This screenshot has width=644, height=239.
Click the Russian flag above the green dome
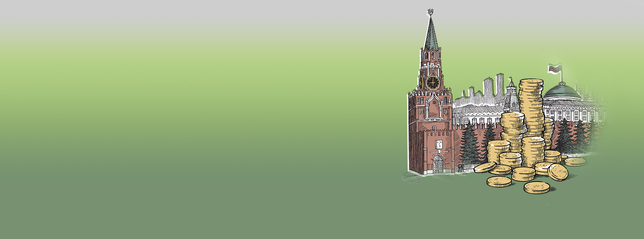[x=555, y=69]
